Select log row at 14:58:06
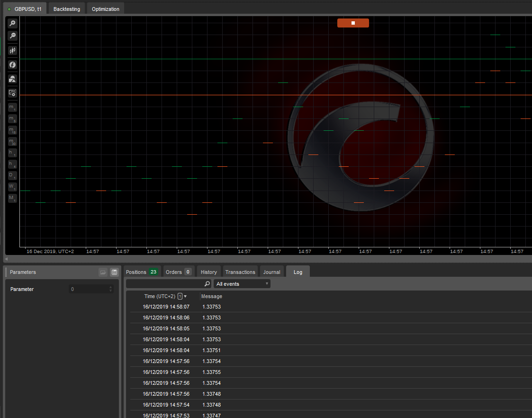This screenshot has width=532, height=418. pyautogui.click(x=331, y=318)
